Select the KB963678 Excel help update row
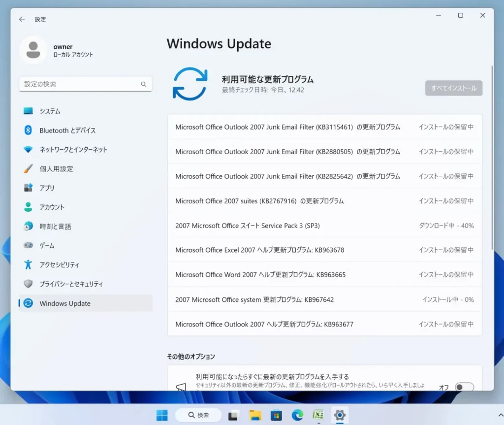 click(325, 250)
